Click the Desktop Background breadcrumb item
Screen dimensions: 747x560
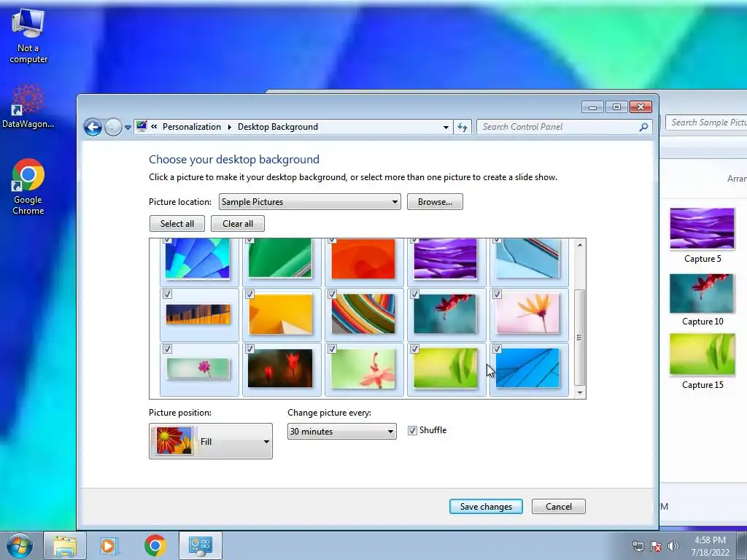coord(278,127)
